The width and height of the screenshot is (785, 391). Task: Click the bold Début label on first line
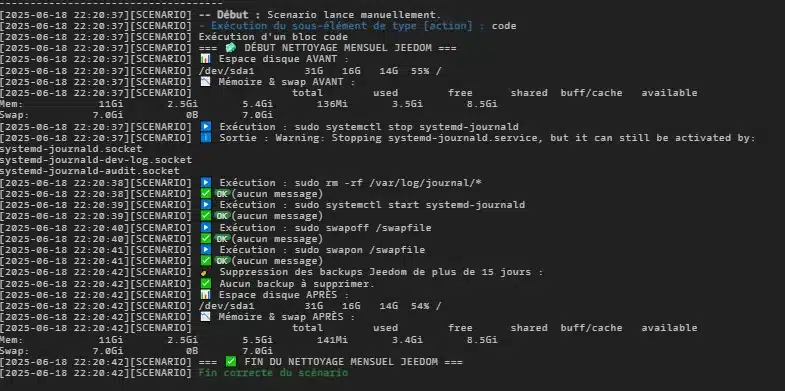click(x=233, y=15)
